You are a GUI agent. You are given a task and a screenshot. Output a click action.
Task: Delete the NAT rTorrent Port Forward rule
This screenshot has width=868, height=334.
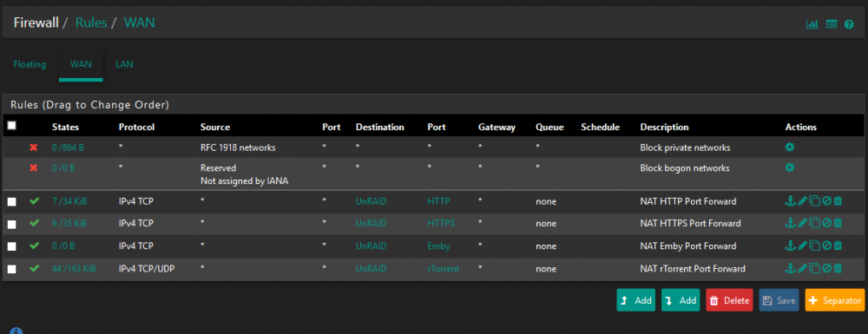click(x=838, y=268)
